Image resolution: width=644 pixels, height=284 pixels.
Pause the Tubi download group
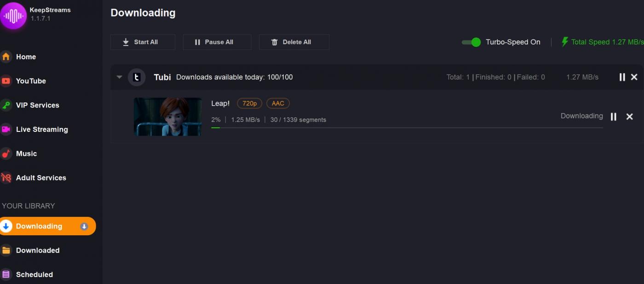tap(622, 77)
